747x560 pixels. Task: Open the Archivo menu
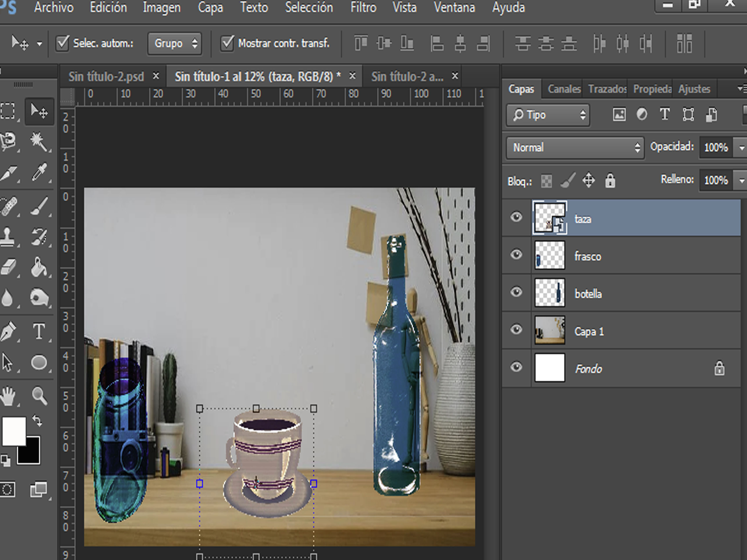click(54, 7)
